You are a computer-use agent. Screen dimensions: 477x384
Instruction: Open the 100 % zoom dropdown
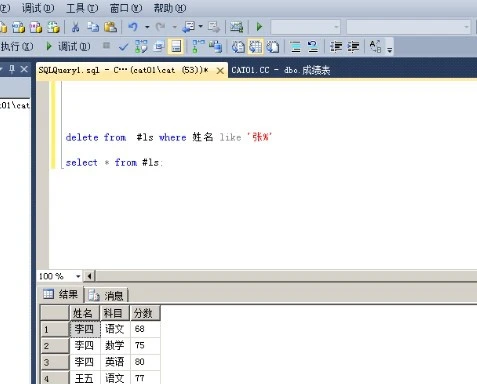78,276
